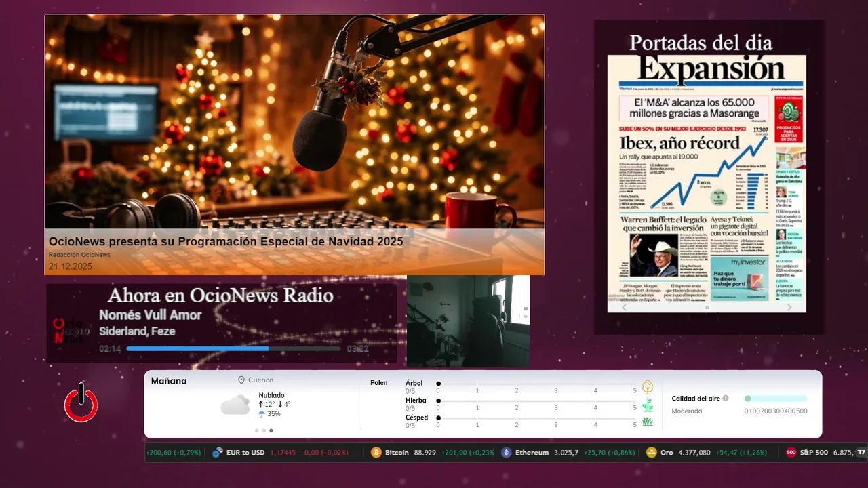
Task: Click the info icon next to Calidad del aire
Action: coord(726,399)
